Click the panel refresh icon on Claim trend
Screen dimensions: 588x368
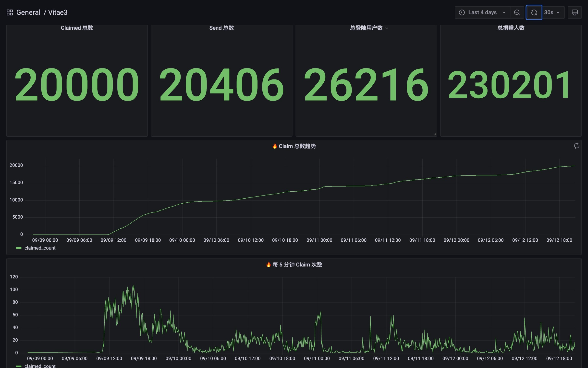(576, 146)
